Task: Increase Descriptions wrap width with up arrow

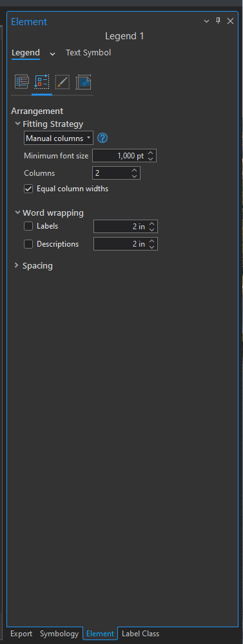Action: [151, 241]
